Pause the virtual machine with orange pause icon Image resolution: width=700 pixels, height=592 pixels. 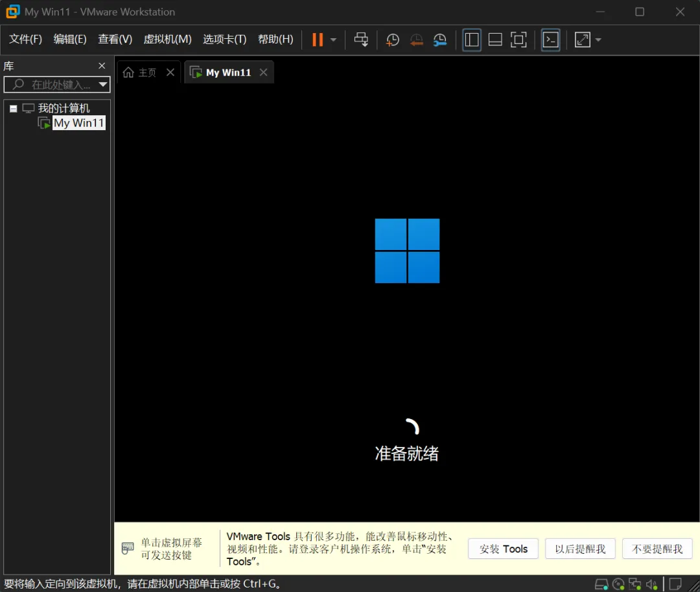pyautogui.click(x=318, y=40)
